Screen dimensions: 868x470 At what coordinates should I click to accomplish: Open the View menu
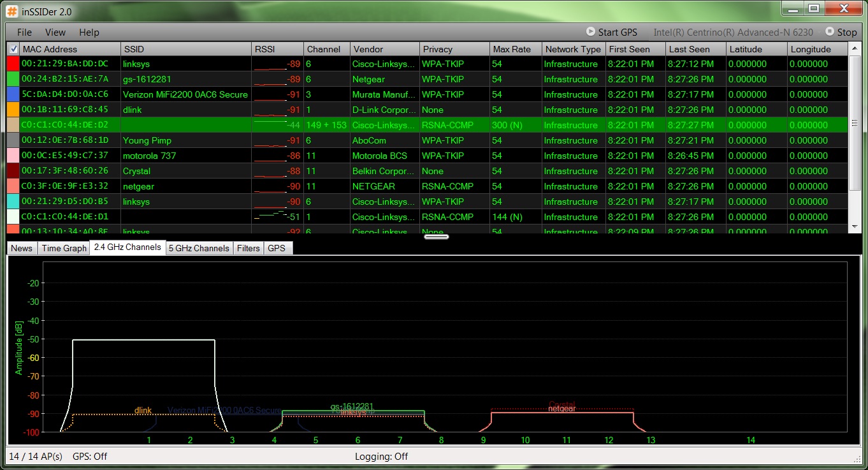pos(55,32)
